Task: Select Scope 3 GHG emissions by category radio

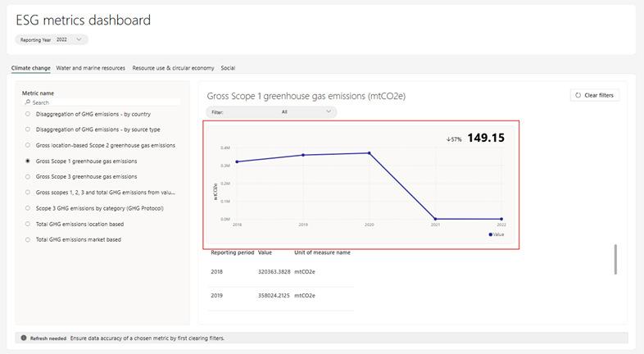Action: pyautogui.click(x=28, y=208)
